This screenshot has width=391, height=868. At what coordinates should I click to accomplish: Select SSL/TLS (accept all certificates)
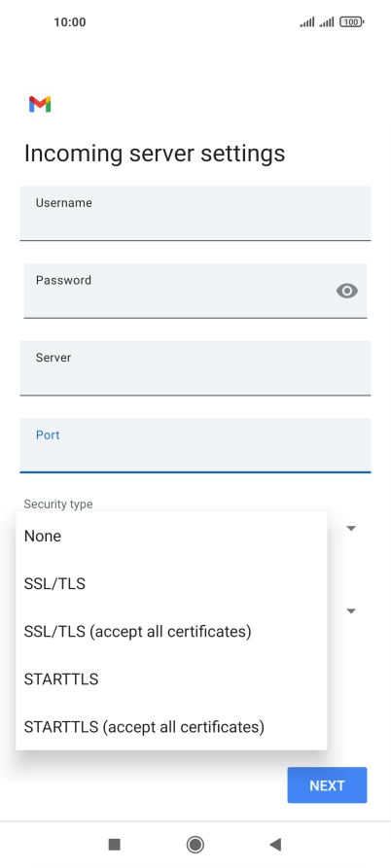click(172, 631)
